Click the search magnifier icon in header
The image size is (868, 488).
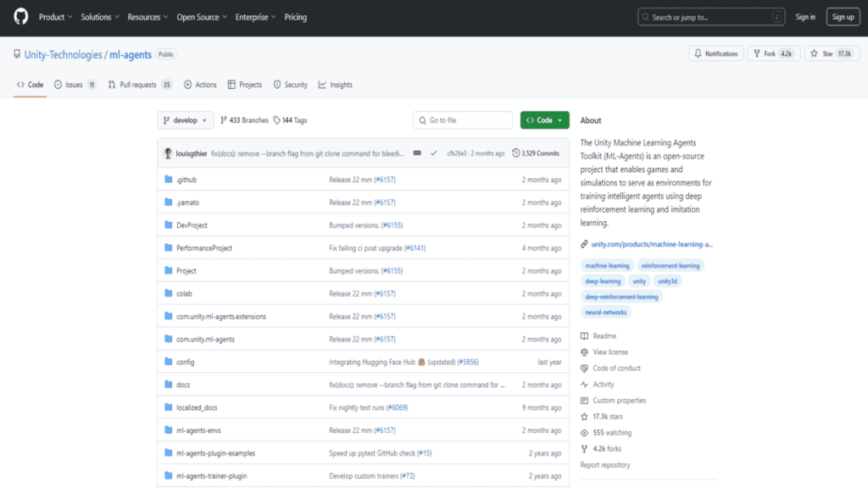pyautogui.click(x=645, y=17)
